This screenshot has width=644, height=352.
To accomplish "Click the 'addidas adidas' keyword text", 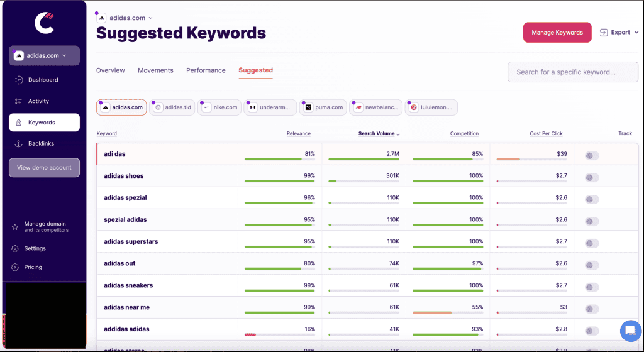I will [126, 329].
